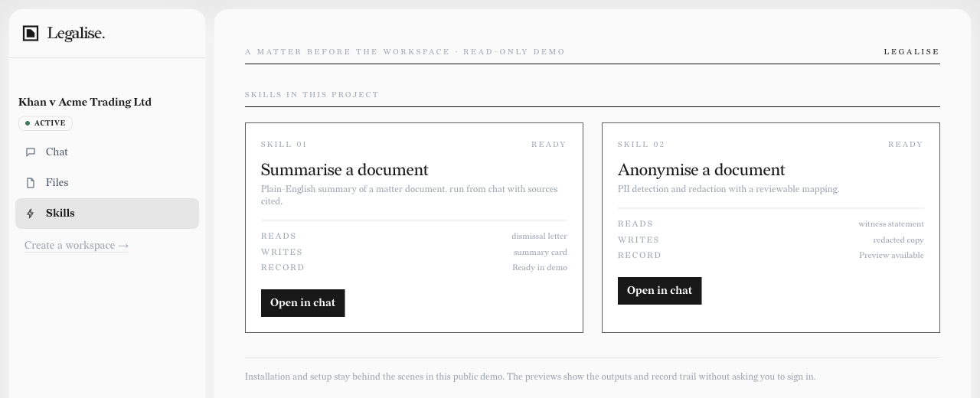Click the Chat speech bubble icon
Viewport: 980px width, 398px height.
[x=31, y=152]
